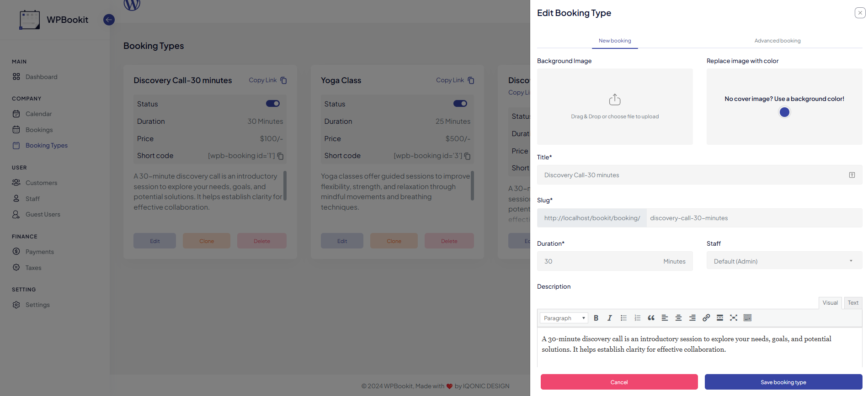Toggle Discovery Call-30 minutes status switch
Image resolution: width=868 pixels, height=396 pixels.
(273, 104)
